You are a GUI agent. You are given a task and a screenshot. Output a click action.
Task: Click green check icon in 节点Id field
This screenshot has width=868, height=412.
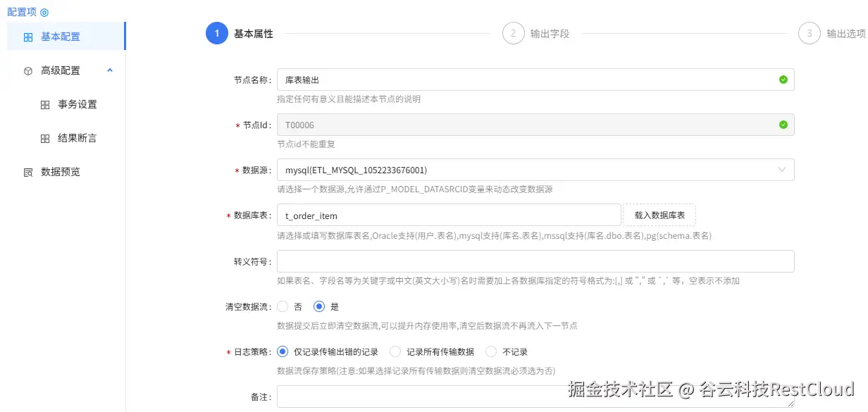click(783, 125)
